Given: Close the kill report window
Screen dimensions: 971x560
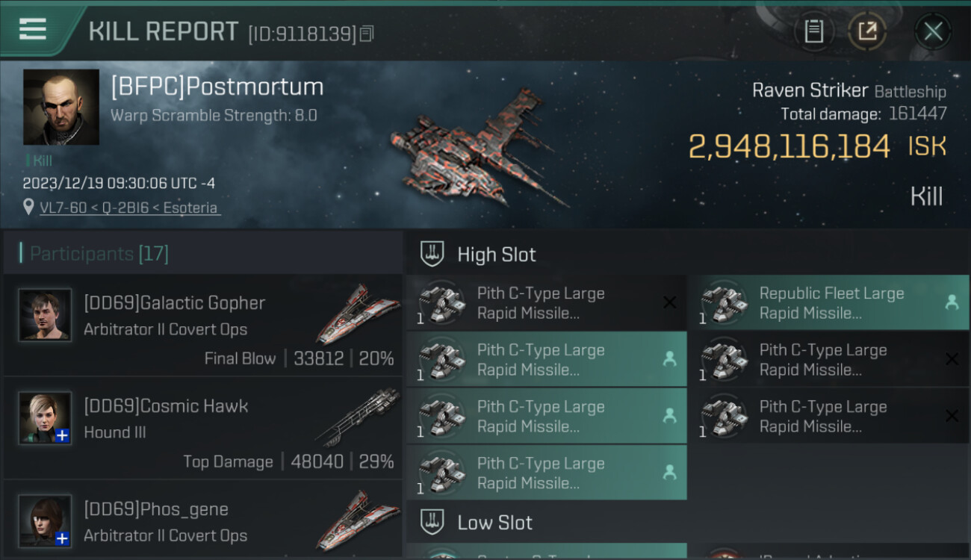Looking at the screenshot, I should [933, 31].
